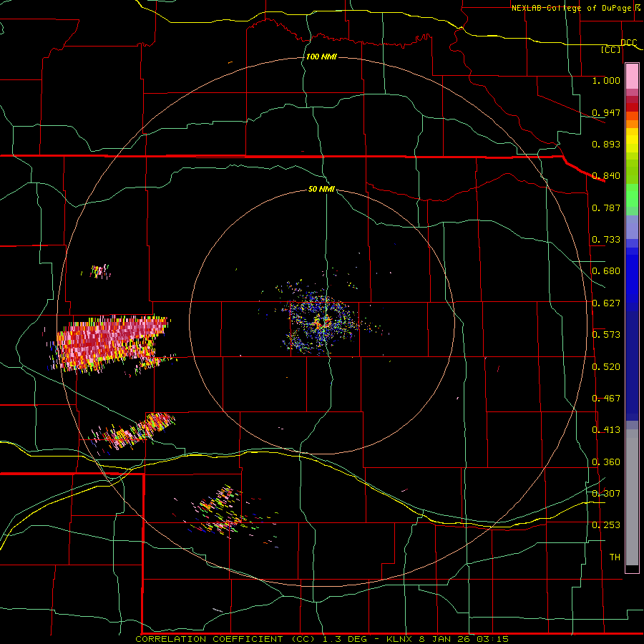Click the radar-center clutter inside the 50 NMI ring
Screen dimensions: 644x644
point(323,323)
